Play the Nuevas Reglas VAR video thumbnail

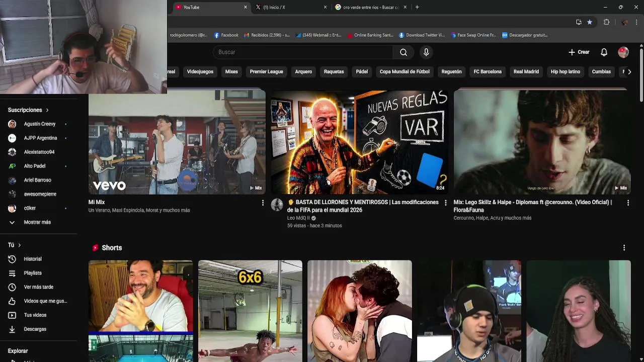point(359,143)
